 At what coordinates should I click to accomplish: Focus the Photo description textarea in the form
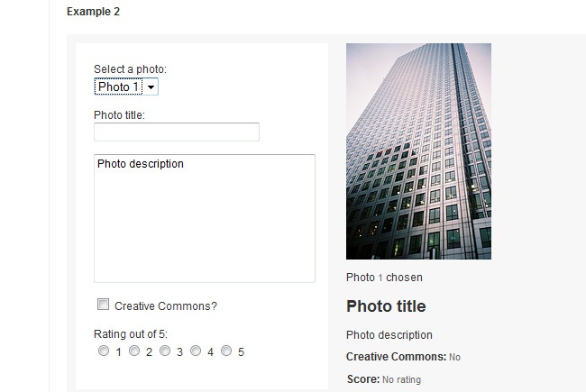pyautogui.click(x=205, y=218)
